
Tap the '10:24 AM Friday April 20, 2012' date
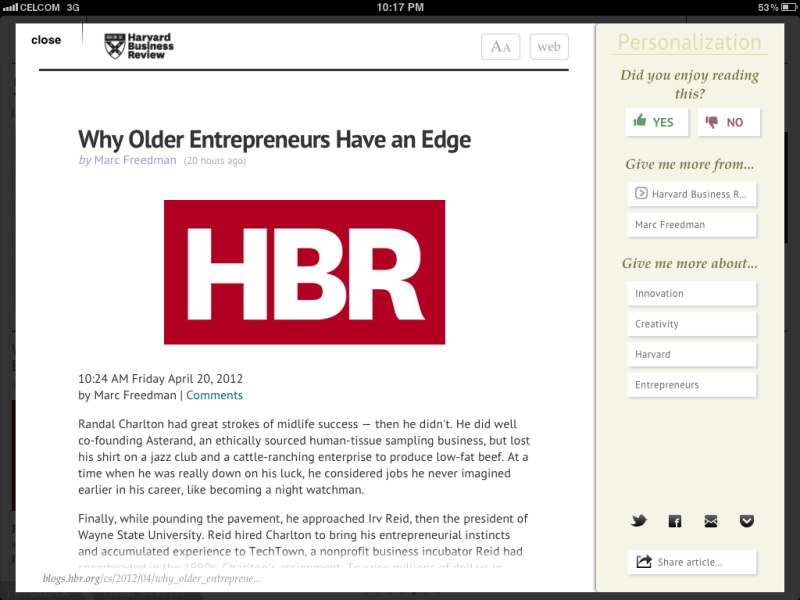160,379
